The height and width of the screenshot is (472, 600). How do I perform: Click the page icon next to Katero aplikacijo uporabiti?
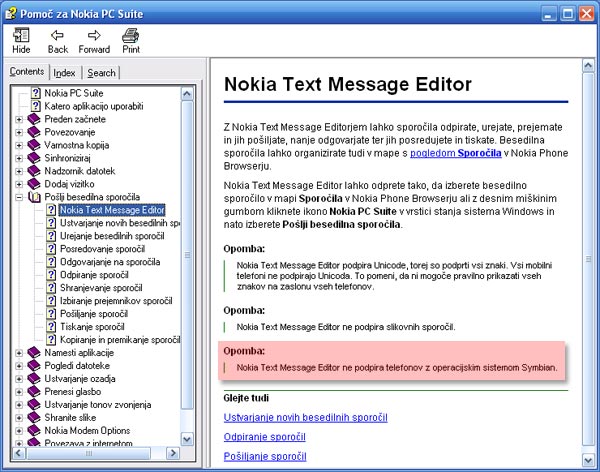click(35, 105)
